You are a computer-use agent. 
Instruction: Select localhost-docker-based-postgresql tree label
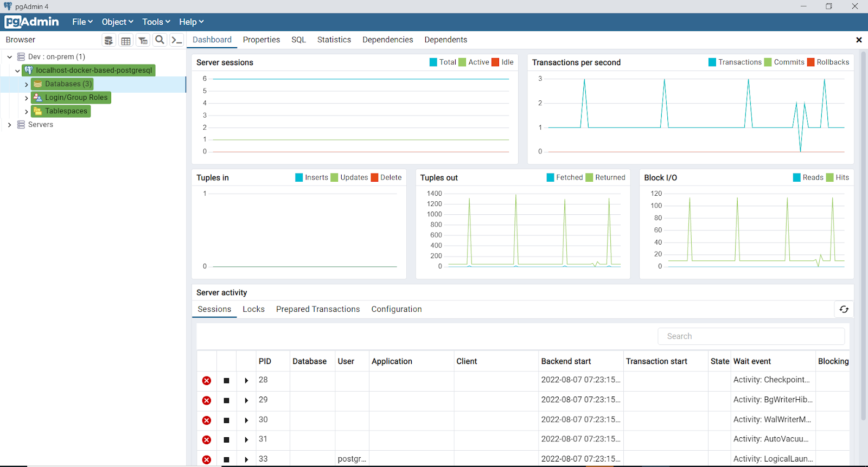[94, 71]
